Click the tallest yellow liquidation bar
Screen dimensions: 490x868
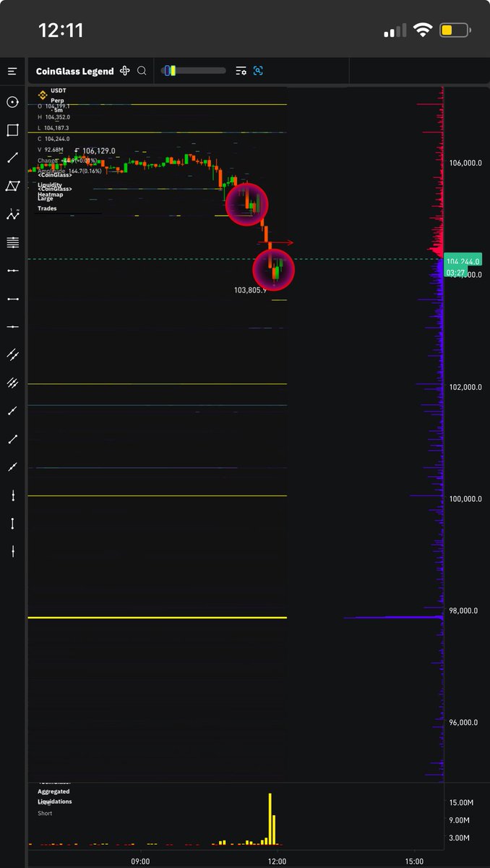click(x=270, y=819)
